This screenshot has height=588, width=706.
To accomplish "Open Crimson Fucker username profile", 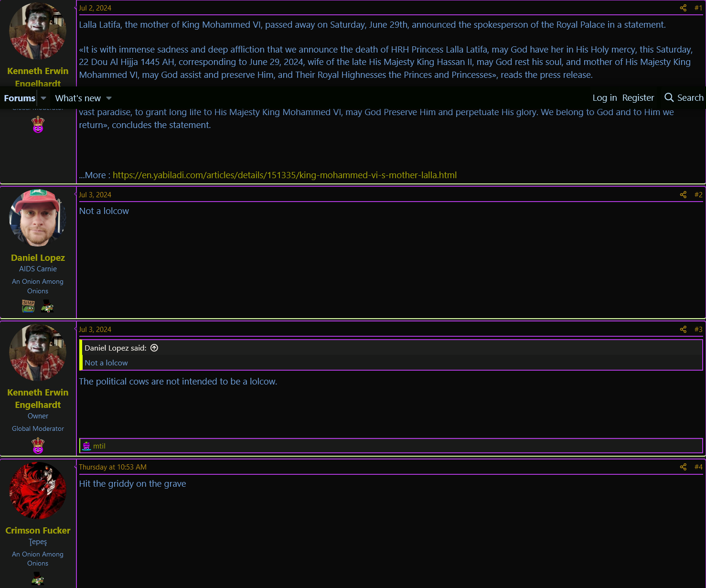I will tap(38, 530).
